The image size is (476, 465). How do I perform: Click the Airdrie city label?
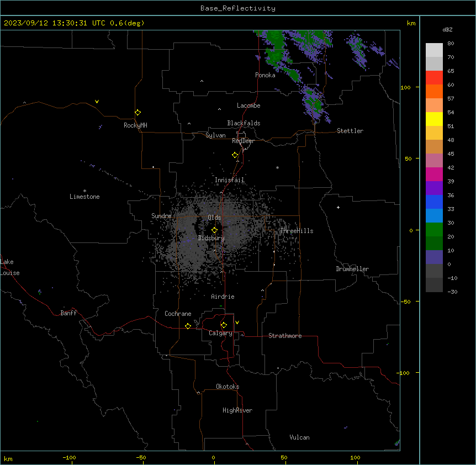tap(223, 297)
